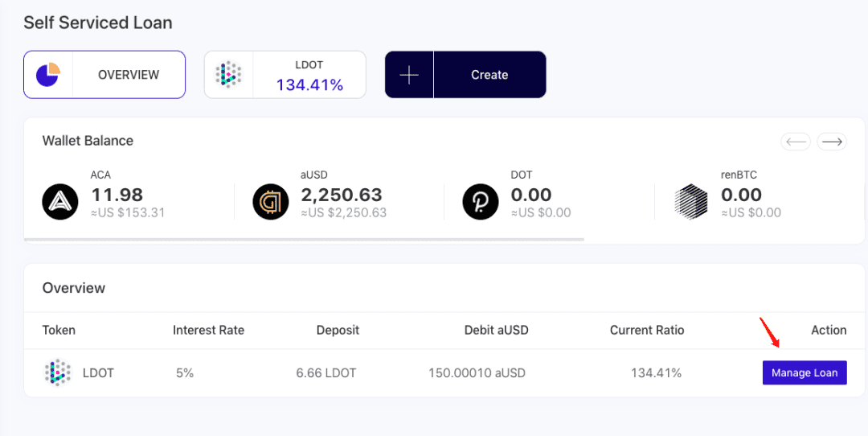Switch to the OVERVIEW tab
Screen dimensions: 868x436
(x=104, y=75)
